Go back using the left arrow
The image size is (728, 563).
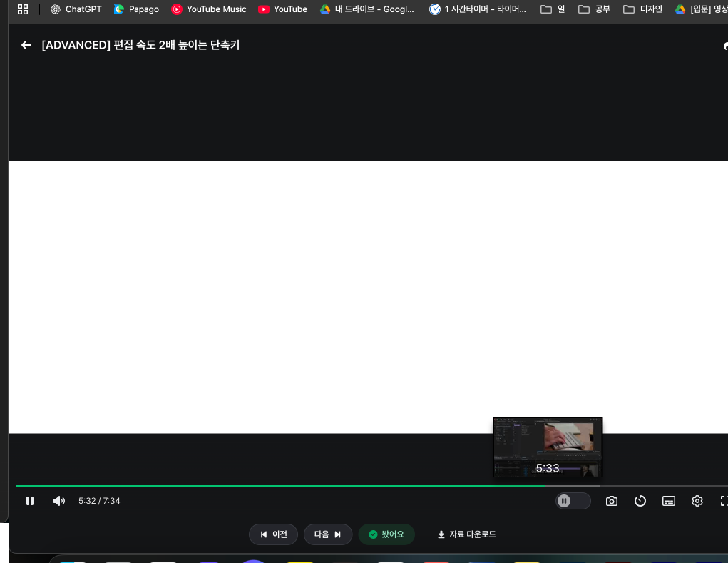(26, 45)
